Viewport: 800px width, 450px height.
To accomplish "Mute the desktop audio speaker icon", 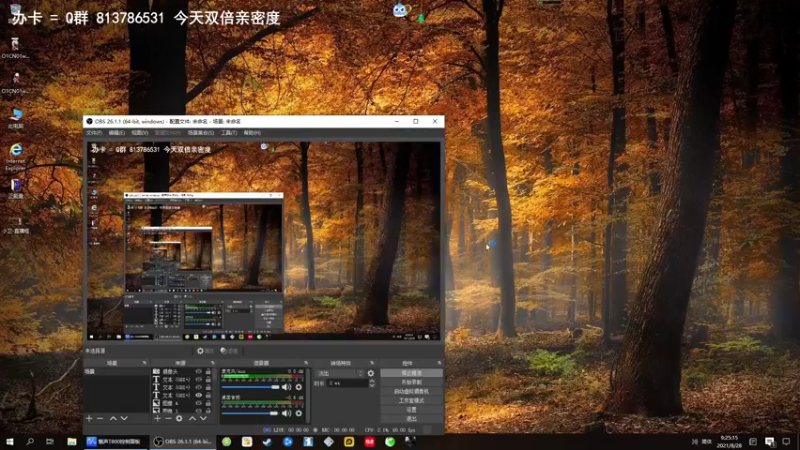I will tap(287, 413).
